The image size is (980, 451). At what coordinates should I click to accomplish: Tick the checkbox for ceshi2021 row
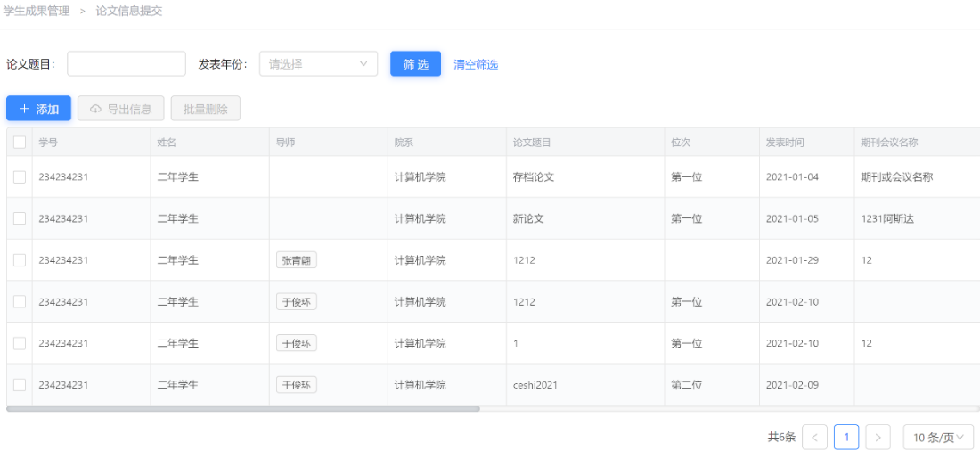tap(20, 385)
